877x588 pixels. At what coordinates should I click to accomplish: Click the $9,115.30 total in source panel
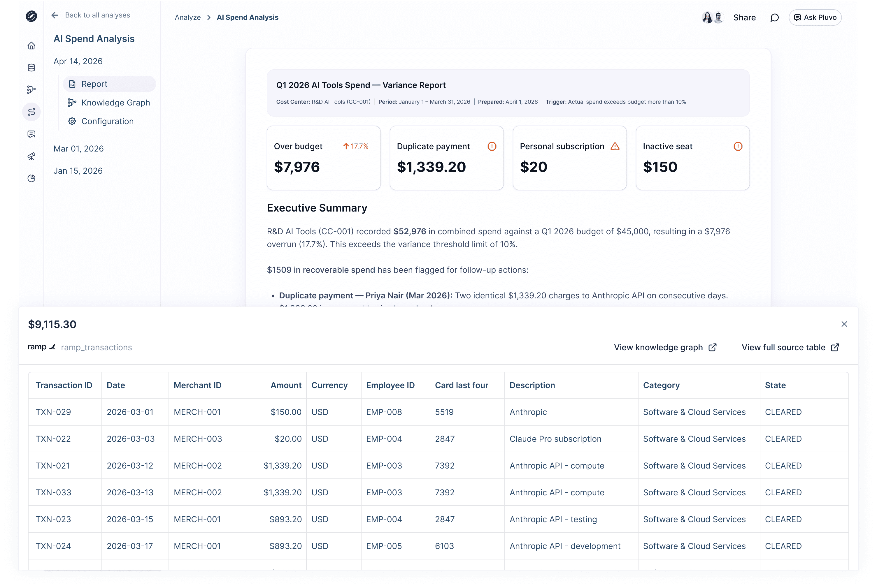click(52, 324)
